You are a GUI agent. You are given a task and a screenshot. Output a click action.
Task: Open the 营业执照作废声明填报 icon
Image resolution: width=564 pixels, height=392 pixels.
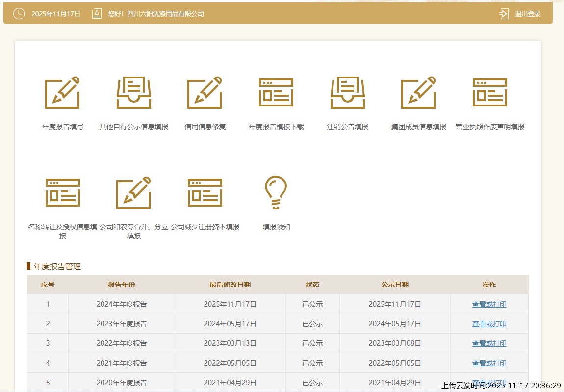pyautogui.click(x=490, y=93)
